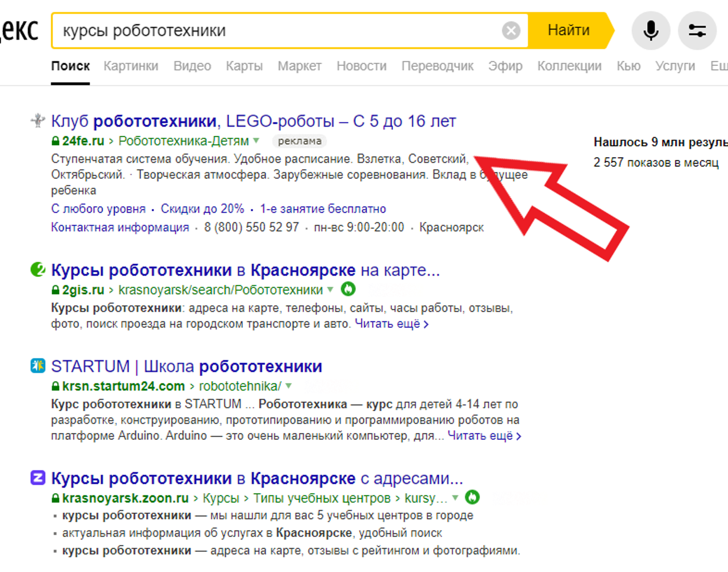Click the krasnoyarsk/search/Робототехники URL path
The image size is (728, 572).
221,290
